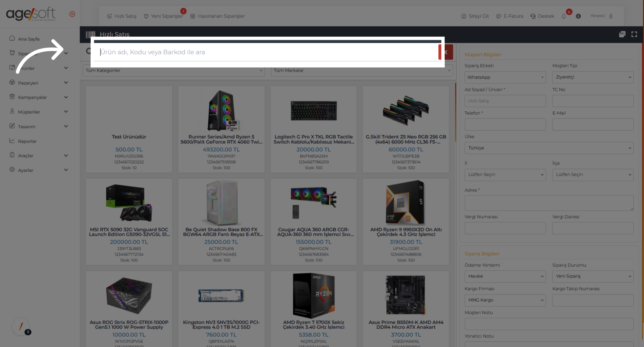This screenshot has width=644, height=347.
Task: Click the Telefon input field
Action: (505, 124)
